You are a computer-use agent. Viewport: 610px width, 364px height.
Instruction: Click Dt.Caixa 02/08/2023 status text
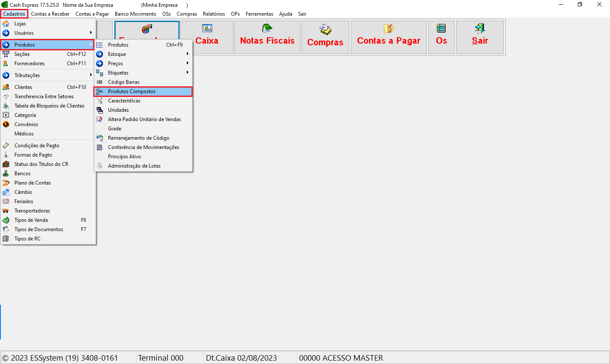[241, 358]
